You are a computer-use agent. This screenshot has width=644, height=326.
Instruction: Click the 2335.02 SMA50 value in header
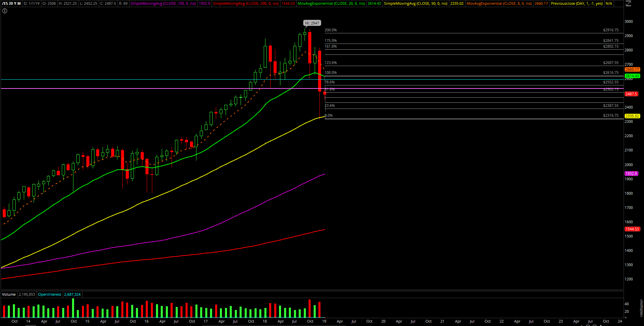pos(457,3)
